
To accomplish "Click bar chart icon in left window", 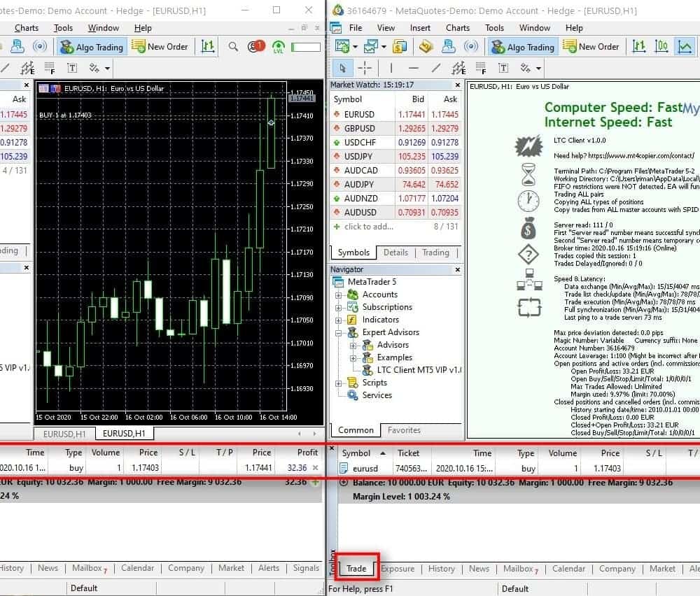I will (208, 46).
